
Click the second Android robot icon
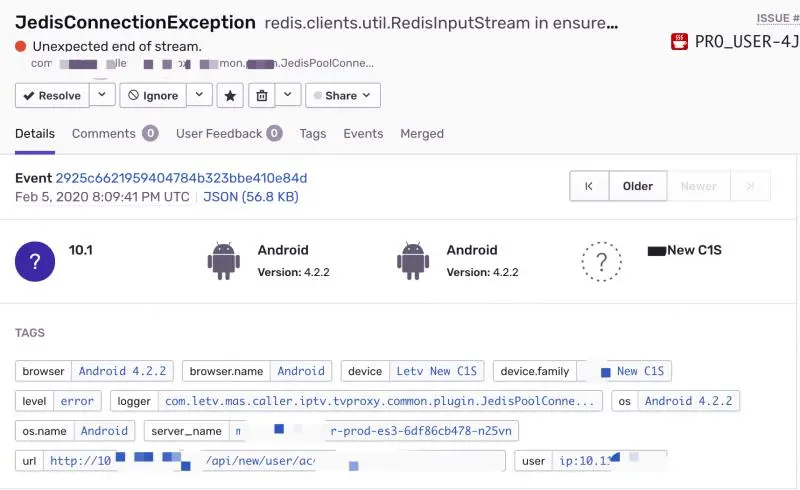coord(413,261)
